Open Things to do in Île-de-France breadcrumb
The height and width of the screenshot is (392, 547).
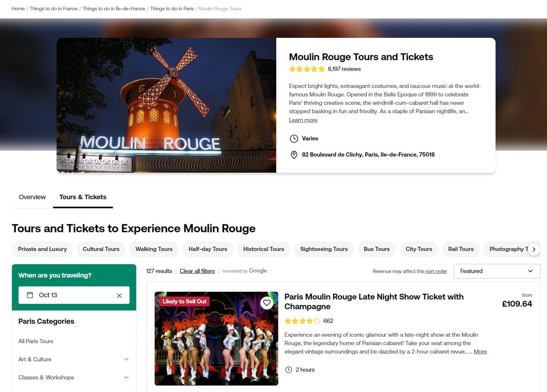[x=114, y=9]
